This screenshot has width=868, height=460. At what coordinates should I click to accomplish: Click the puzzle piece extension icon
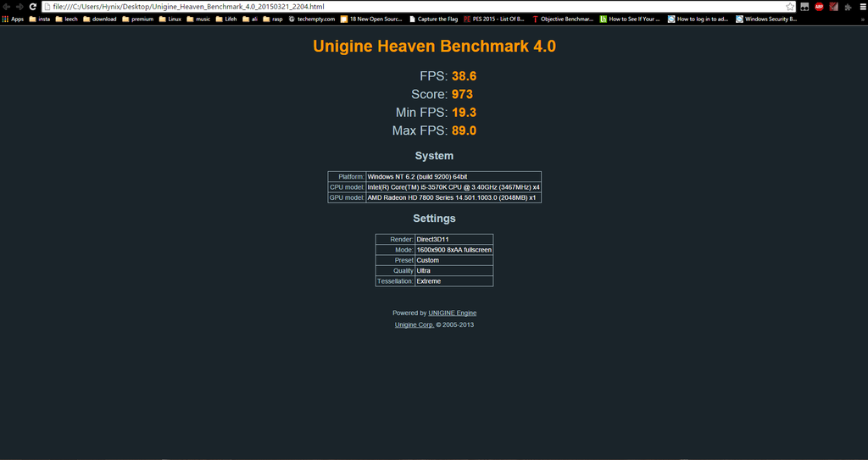click(848, 7)
